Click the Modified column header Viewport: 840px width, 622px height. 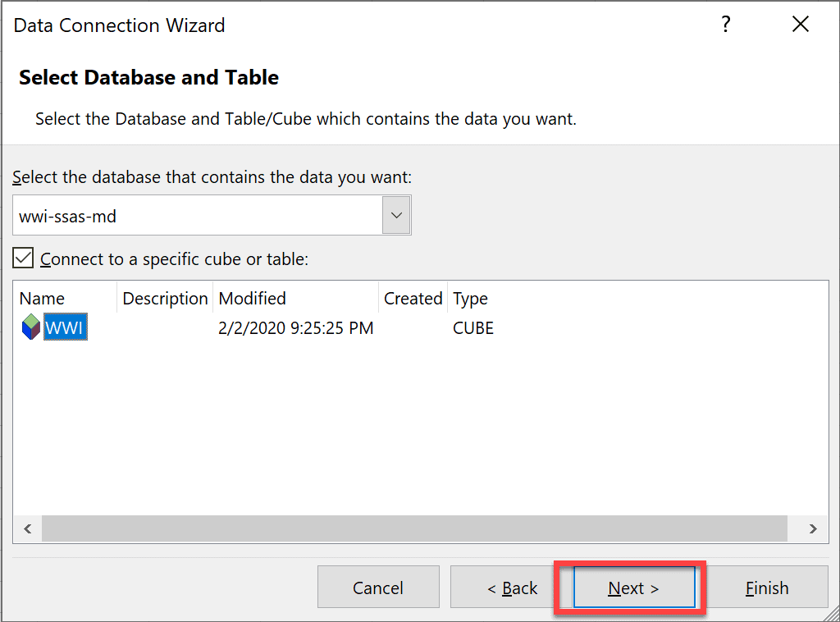253,299
